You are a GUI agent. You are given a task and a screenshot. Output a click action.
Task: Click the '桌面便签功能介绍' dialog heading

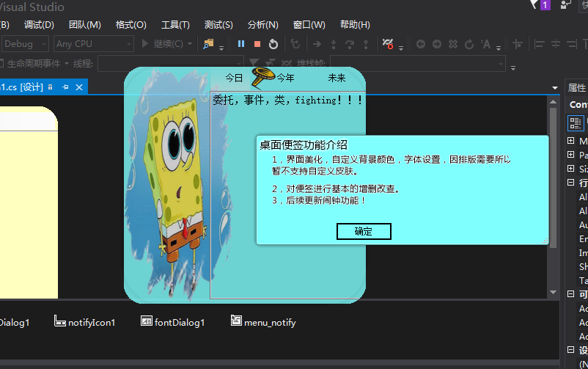[x=304, y=145]
